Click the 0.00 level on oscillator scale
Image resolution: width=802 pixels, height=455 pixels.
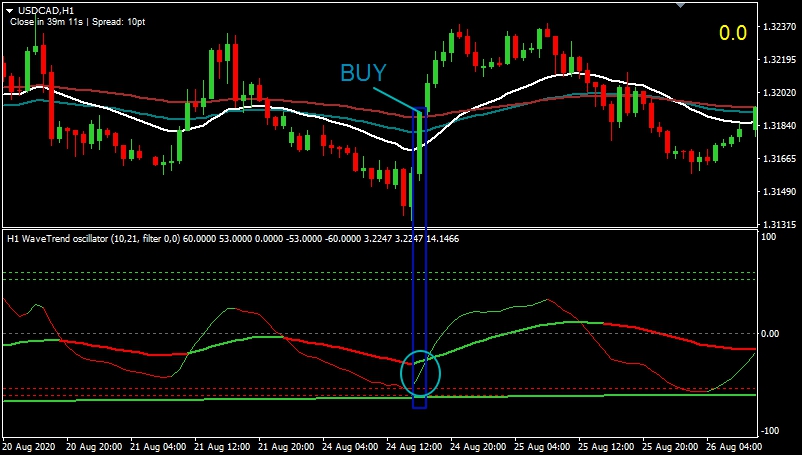point(774,334)
